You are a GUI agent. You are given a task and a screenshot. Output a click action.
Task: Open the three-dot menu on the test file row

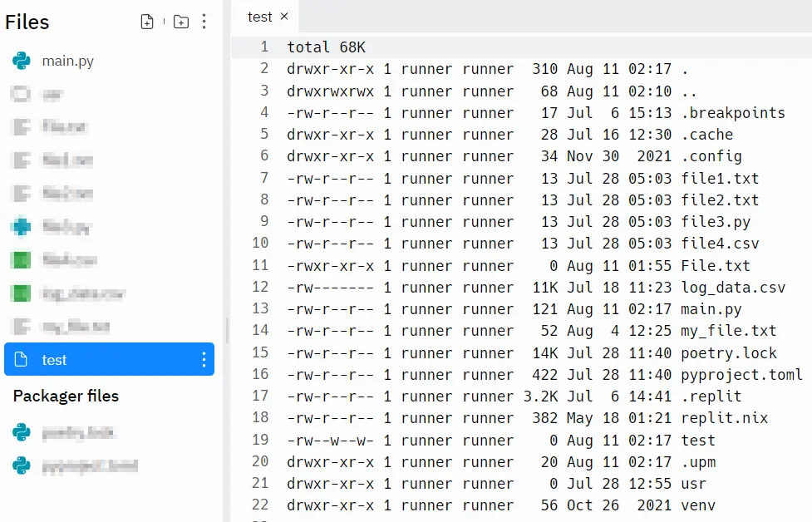click(x=204, y=359)
